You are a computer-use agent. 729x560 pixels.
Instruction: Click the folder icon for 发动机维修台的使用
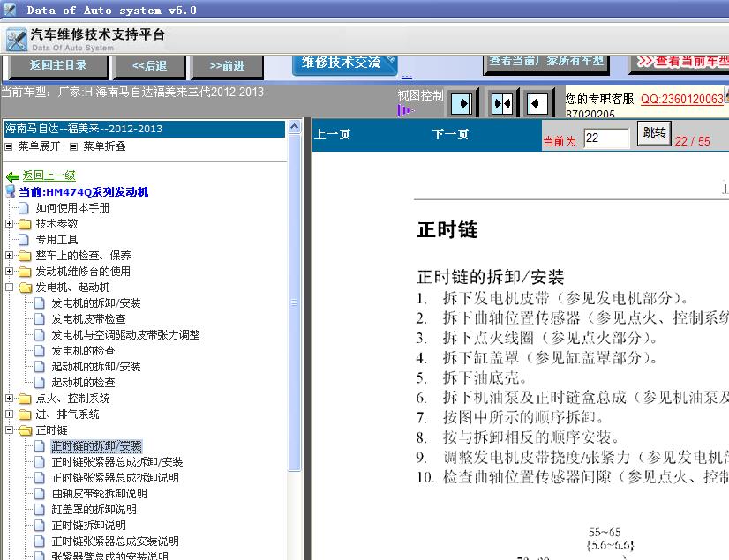(25, 272)
